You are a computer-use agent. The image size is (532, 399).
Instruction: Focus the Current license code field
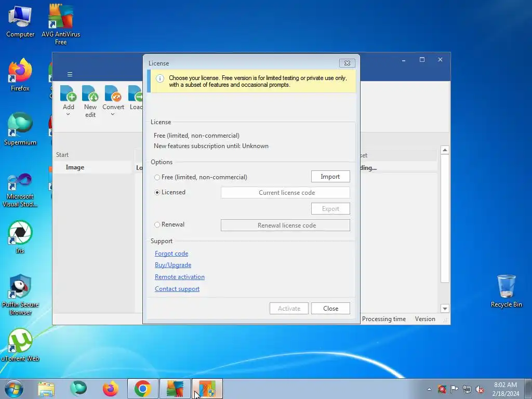pos(285,192)
